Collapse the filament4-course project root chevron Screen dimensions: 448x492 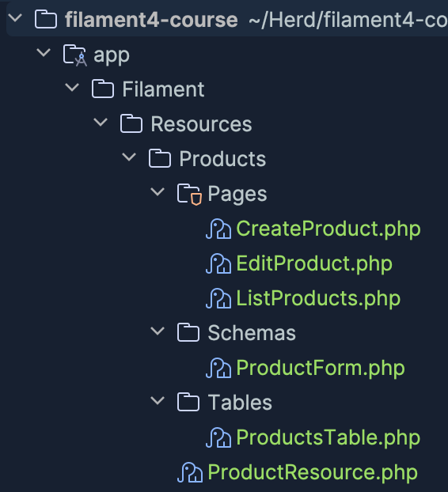click(x=15, y=17)
